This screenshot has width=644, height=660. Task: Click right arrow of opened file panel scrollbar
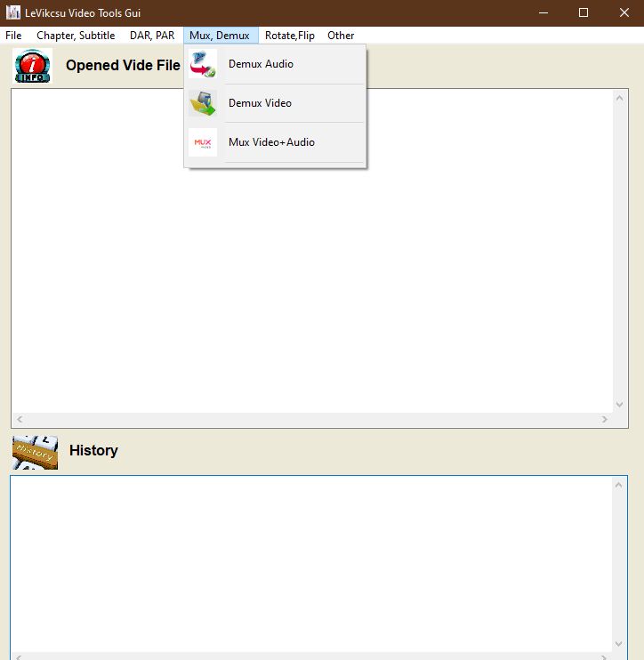pos(605,419)
